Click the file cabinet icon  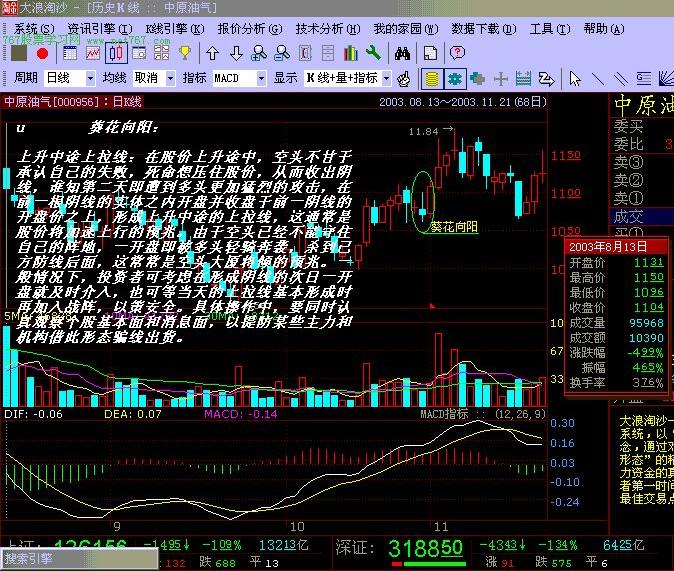328,53
